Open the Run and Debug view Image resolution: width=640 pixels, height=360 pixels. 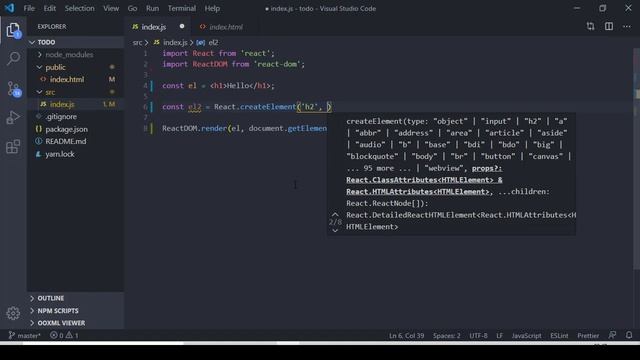[13, 118]
